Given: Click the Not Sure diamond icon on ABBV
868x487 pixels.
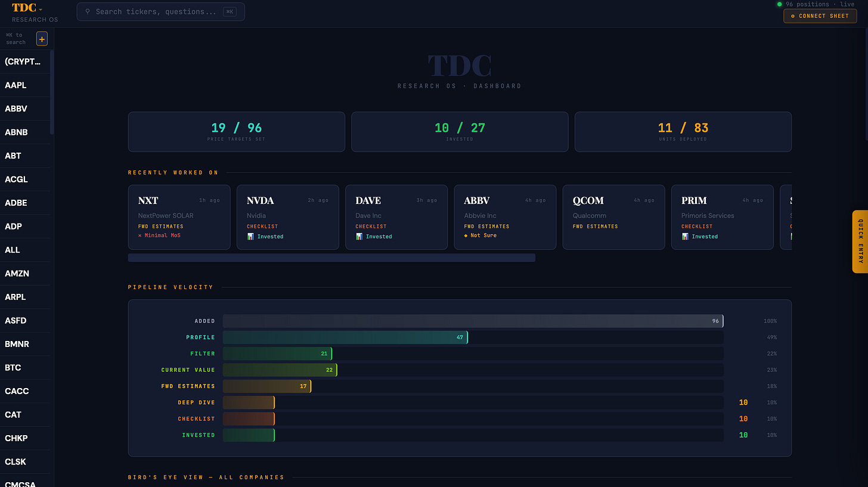Looking at the screenshot, I should tap(466, 235).
